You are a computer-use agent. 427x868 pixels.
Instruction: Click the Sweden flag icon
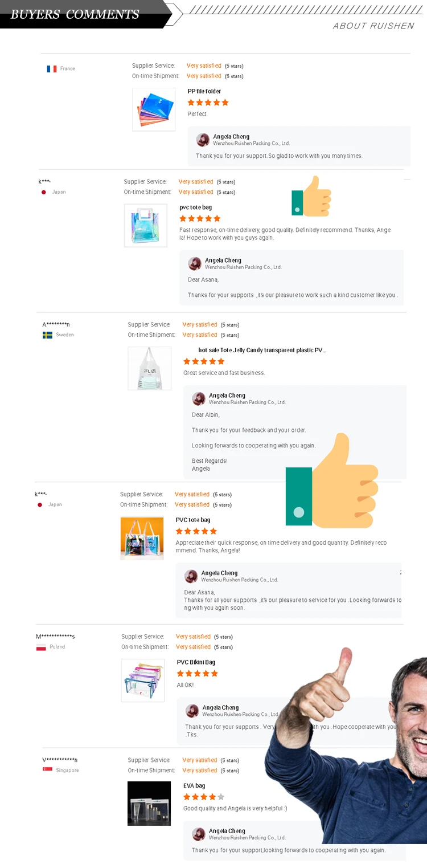click(47, 335)
